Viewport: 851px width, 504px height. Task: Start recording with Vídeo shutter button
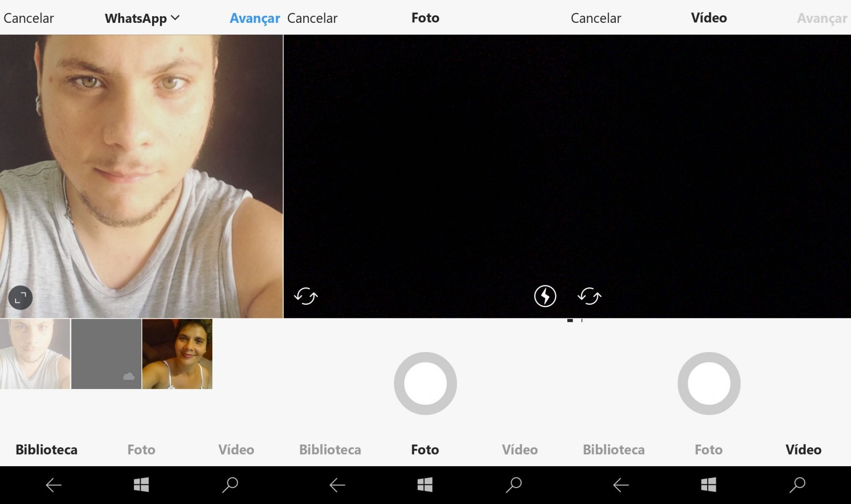[x=709, y=383]
